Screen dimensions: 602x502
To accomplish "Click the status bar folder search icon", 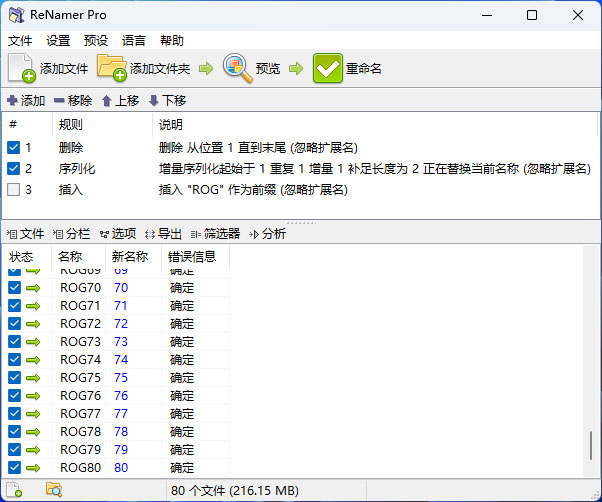I will [x=54, y=490].
